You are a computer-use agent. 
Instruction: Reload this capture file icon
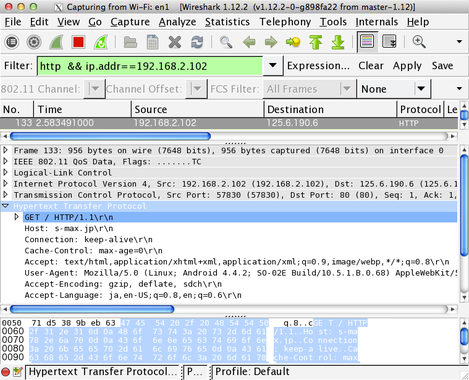pyautogui.click(x=197, y=42)
